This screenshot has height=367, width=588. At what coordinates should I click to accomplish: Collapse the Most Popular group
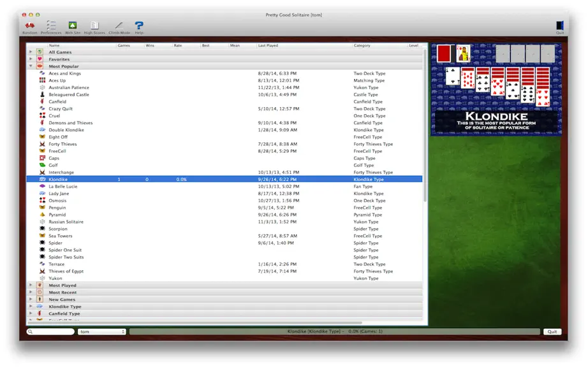31,66
